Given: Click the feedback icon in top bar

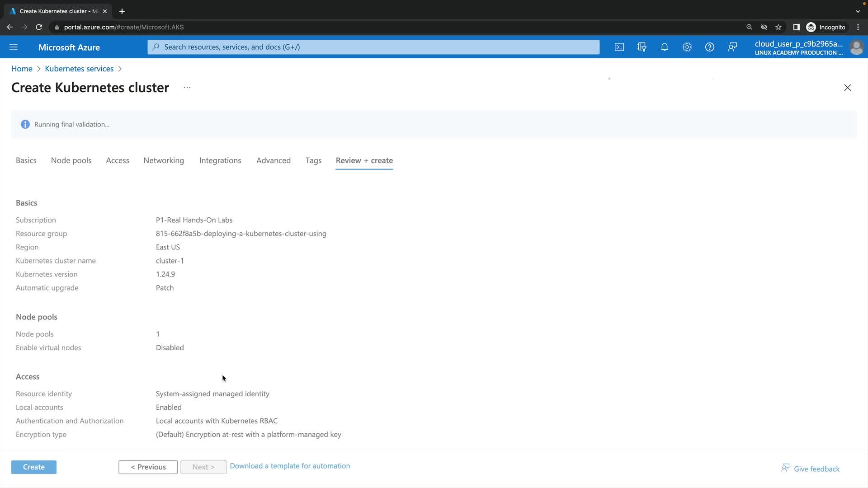Looking at the screenshot, I should 732,47.
